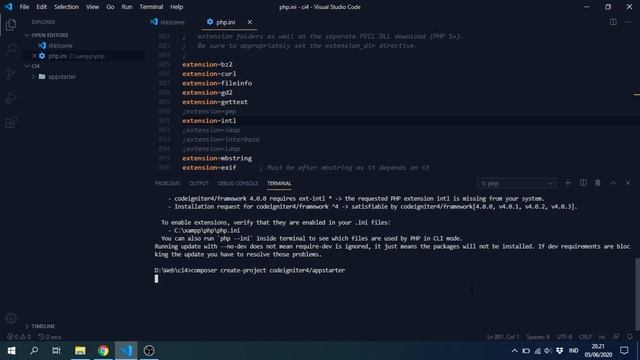Click the cursor position status item
This screenshot has height=360, width=640.
(503, 337)
